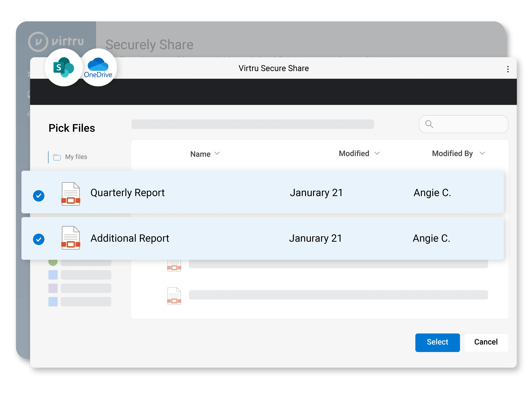Click the search magnifier icon
This screenshot has height=412, width=532.
tap(429, 124)
